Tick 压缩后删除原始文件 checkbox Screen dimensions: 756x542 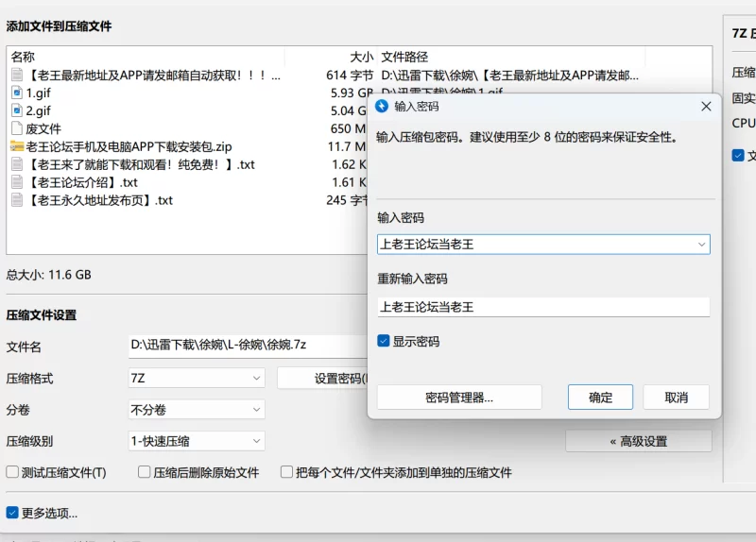pos(144,472)
